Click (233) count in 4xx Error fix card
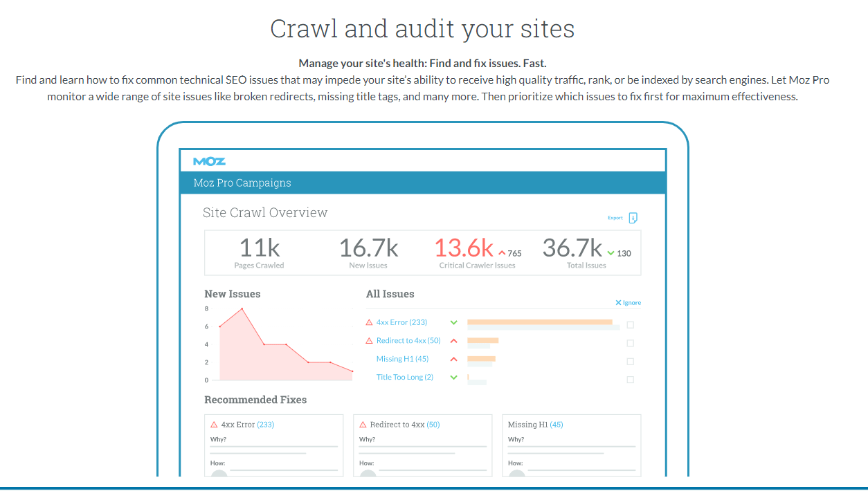Screen dimensions: 868x491 click(266, 425)
